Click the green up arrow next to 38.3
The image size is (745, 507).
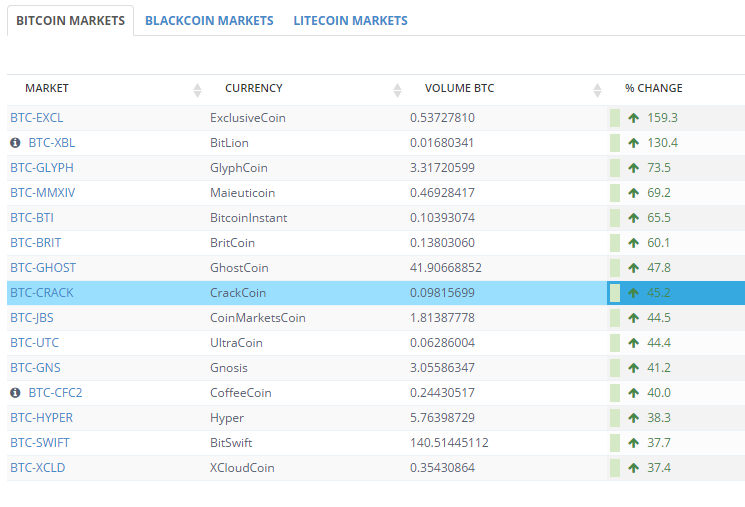tap(633, 418)
